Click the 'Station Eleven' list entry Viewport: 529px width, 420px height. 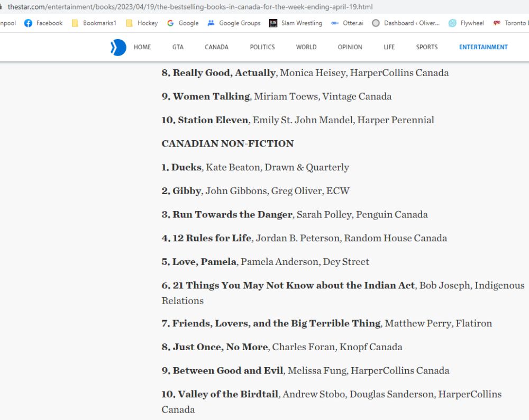pos(298,120)
